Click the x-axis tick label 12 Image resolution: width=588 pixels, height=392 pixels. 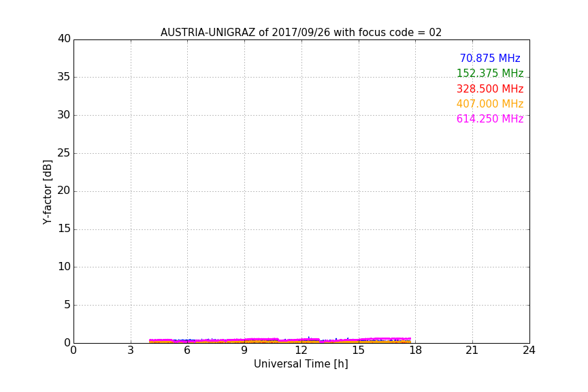[301, 350]
